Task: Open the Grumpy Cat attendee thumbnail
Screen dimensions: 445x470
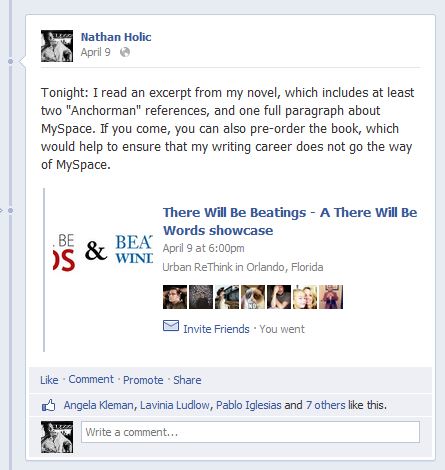Action: click(x=253, y=297)
